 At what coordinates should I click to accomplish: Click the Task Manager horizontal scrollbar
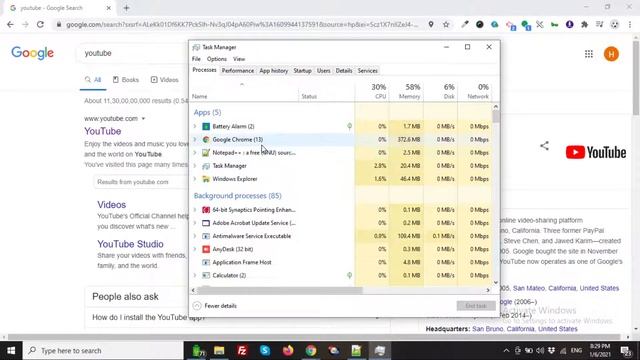(280, 290)
